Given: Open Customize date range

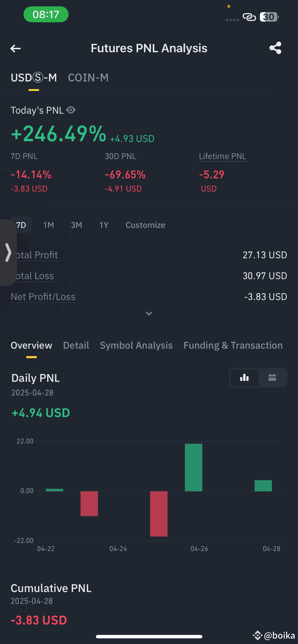Looking at the screenshot, I should click(x=145, y=225).
